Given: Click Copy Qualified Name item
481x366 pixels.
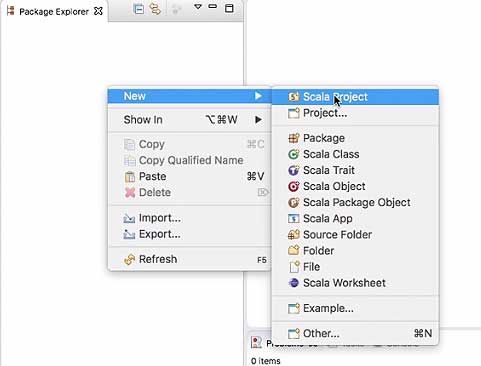Looking at the screenshot, I should pyautogui.click(x=189, y=160).
